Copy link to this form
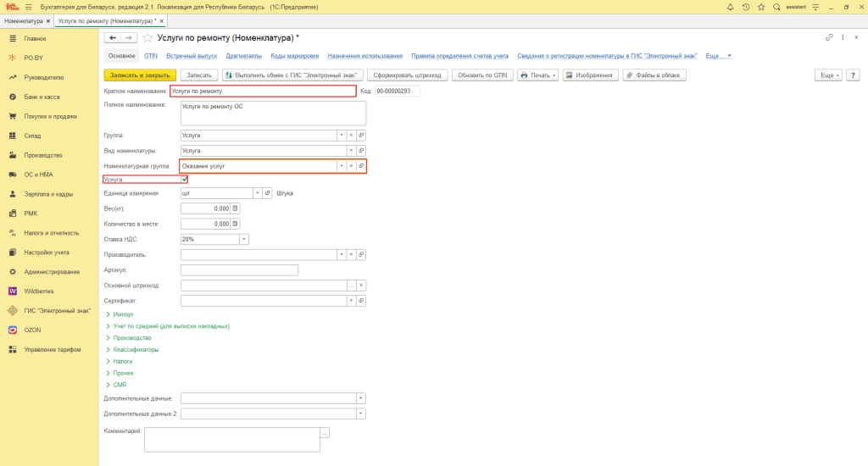This screenshot has height=466, width=868. 829,38
